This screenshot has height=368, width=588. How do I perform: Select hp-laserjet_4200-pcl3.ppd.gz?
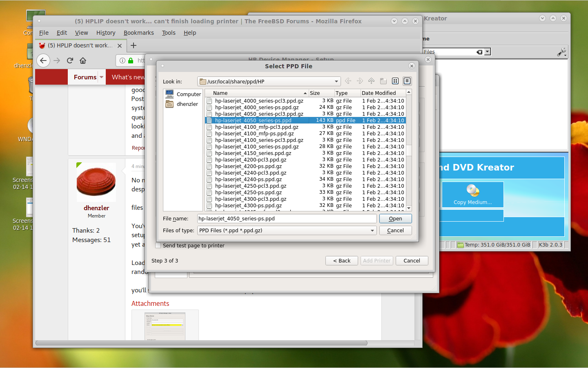pos(251,159)
